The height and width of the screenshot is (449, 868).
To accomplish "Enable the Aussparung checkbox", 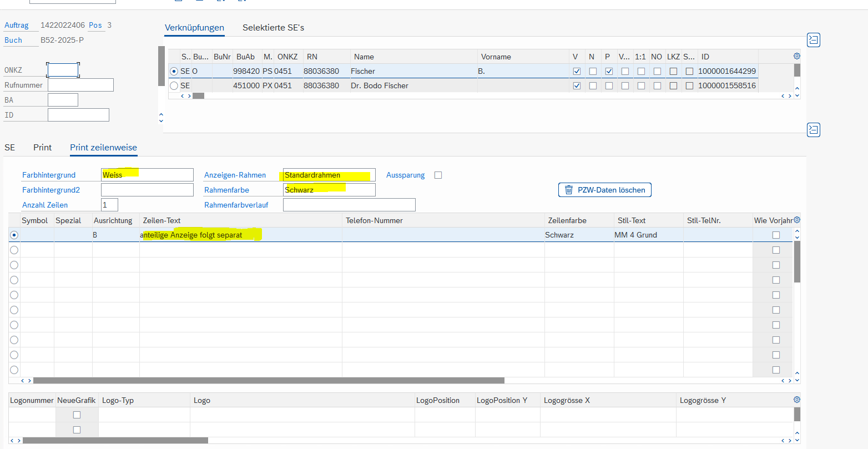I will tap(438, 175).
